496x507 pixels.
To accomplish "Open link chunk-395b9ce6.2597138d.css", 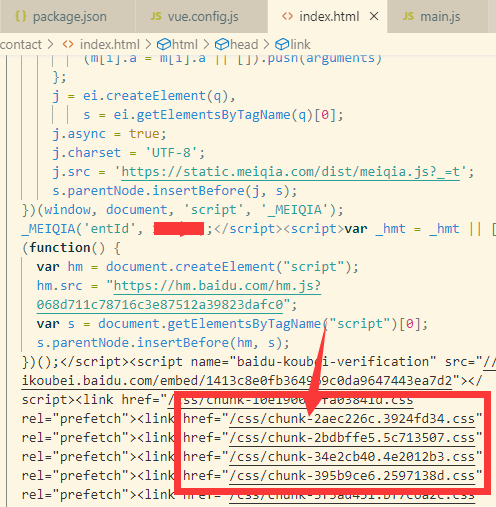I will pyautogui.click(x=352, y=476).
